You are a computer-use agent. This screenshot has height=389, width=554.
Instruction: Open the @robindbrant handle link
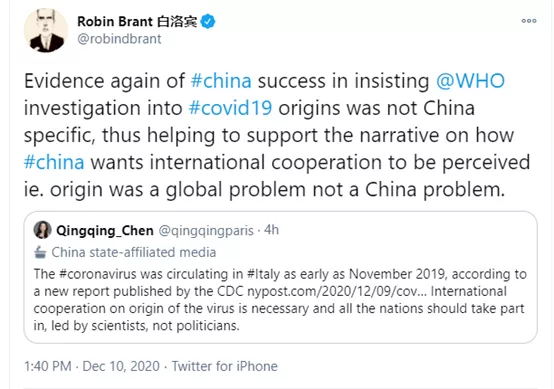coord(119,39)
